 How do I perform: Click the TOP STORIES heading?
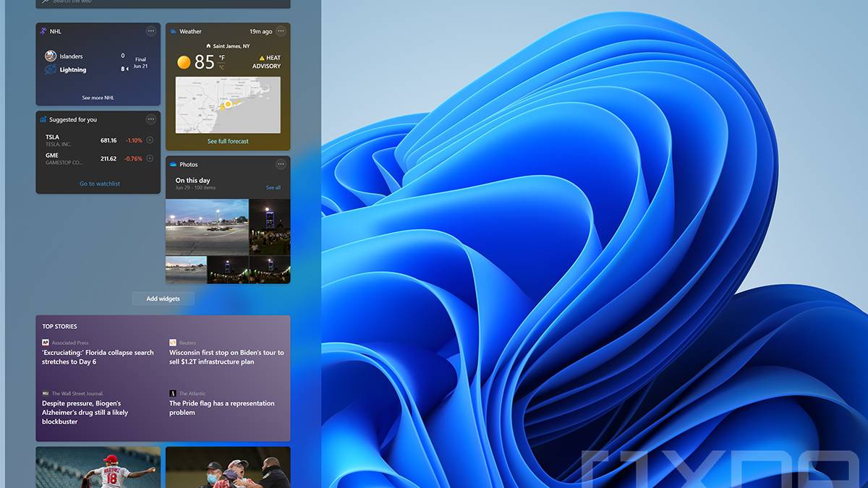59,326
